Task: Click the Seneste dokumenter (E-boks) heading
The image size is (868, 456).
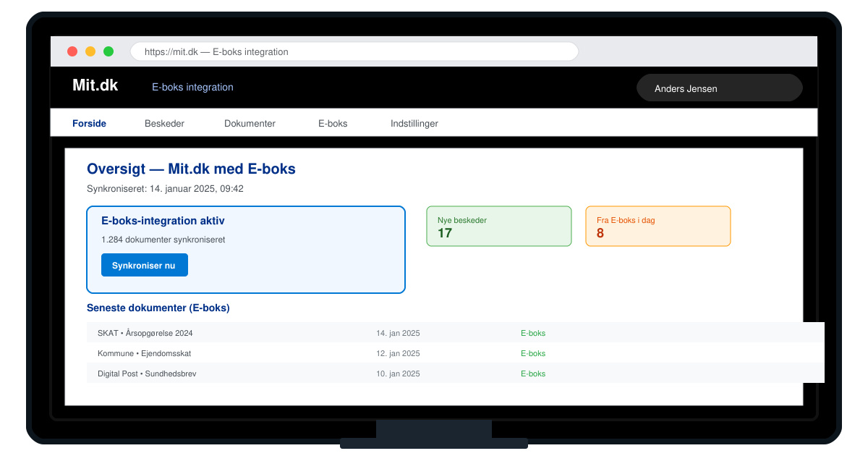Action: click(158, 308)
